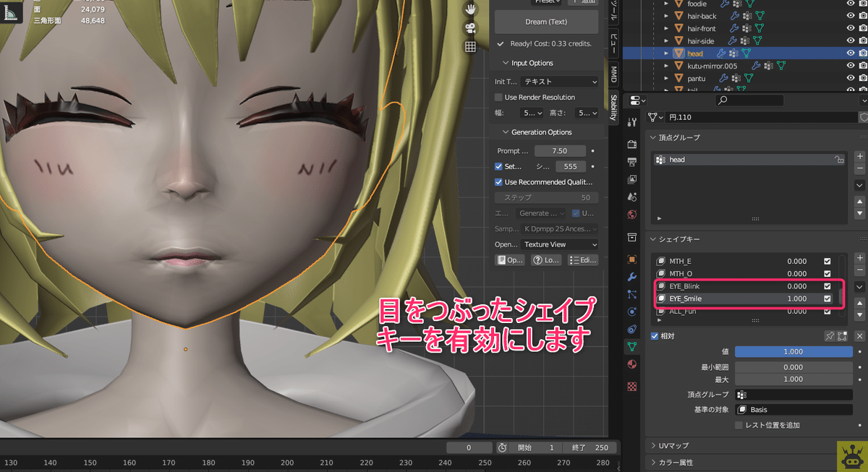Adjust the Prompt strength 7.50 field
This screenshot has width=868, height=472.
pyautogui.click(x=561, y=151)
